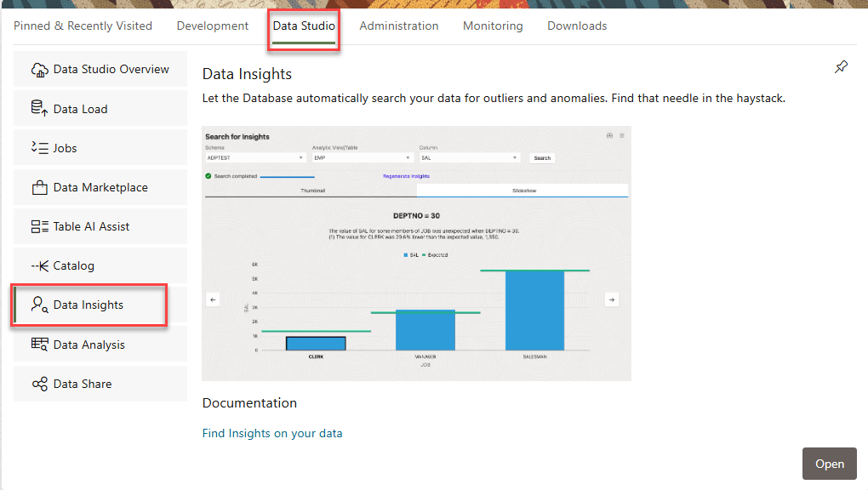868x490 pixels.
Task: Select the Monitoring tab
Action: click(492, 26)
